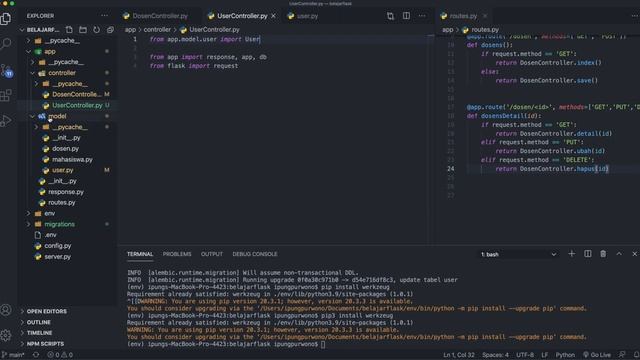Close the terminal panel
Screen dimensions: 640x360
pyautogui.click(x=635, y=254)
